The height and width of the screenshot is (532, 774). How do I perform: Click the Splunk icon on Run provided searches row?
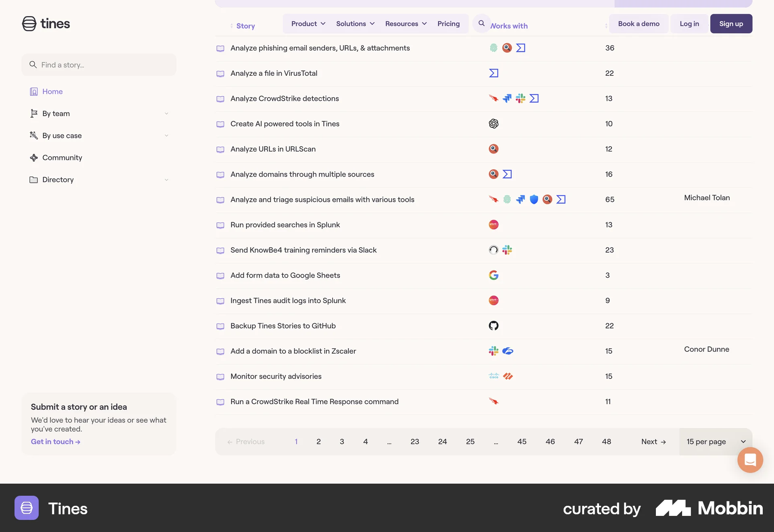tap(493, 224)
